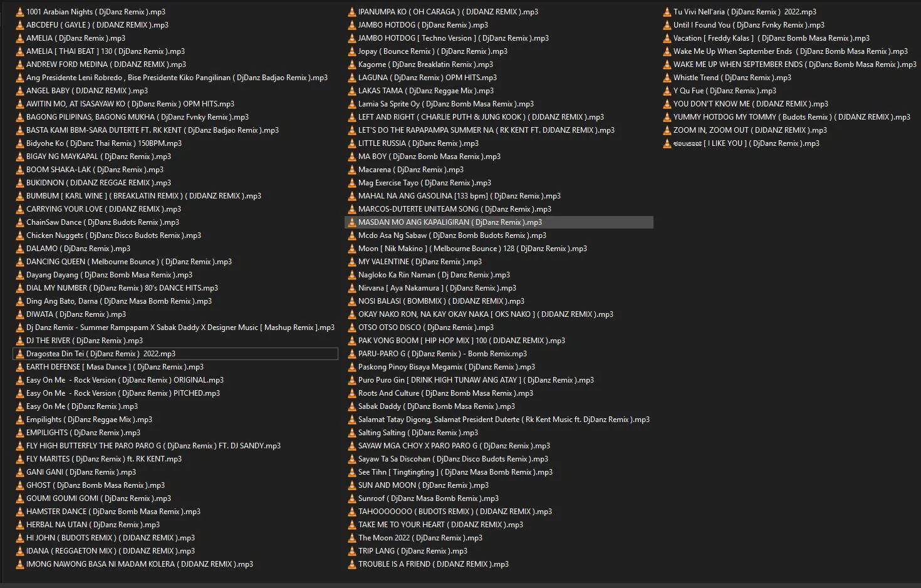Image resolution: width=921 pixels, height=588 pixels.
Task: Select Salamat Tatay Digong file name
Action: pyautogui.click(x=504, y=420)
